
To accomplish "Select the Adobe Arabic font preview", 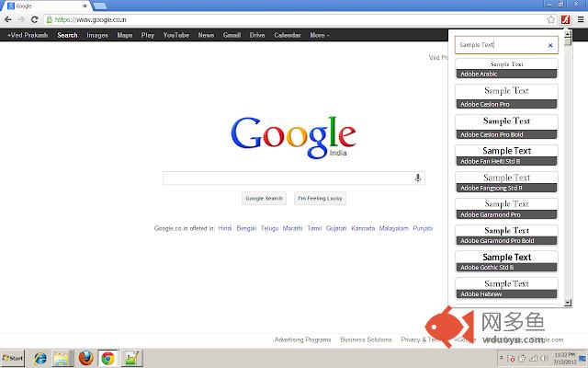I will (506, 68).
